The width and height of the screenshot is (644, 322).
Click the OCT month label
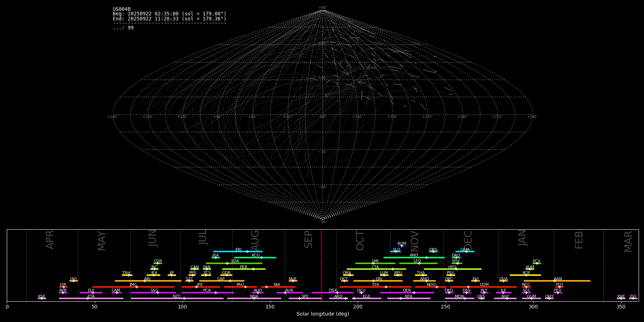[360, 240]
